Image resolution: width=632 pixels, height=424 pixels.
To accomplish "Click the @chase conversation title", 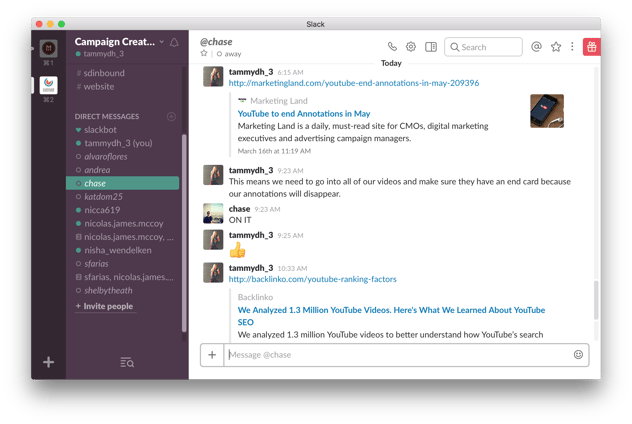I will tap(216, 42).
